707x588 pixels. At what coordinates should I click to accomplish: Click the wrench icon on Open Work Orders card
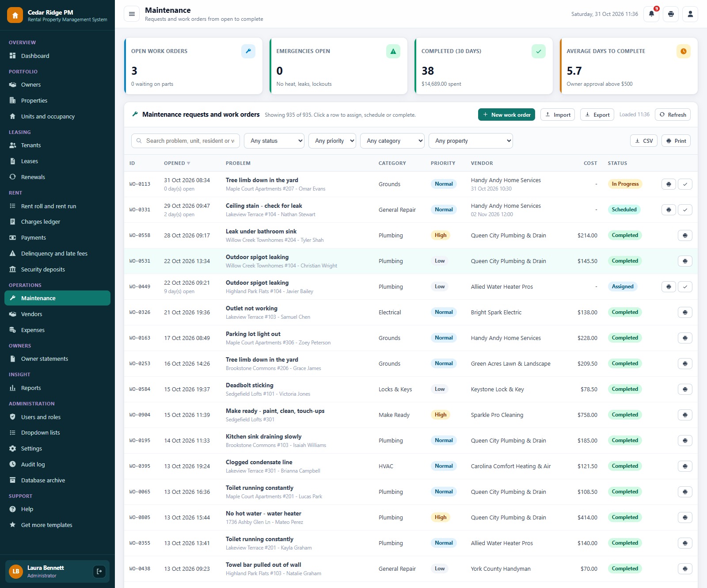click(x=248, y=51)
